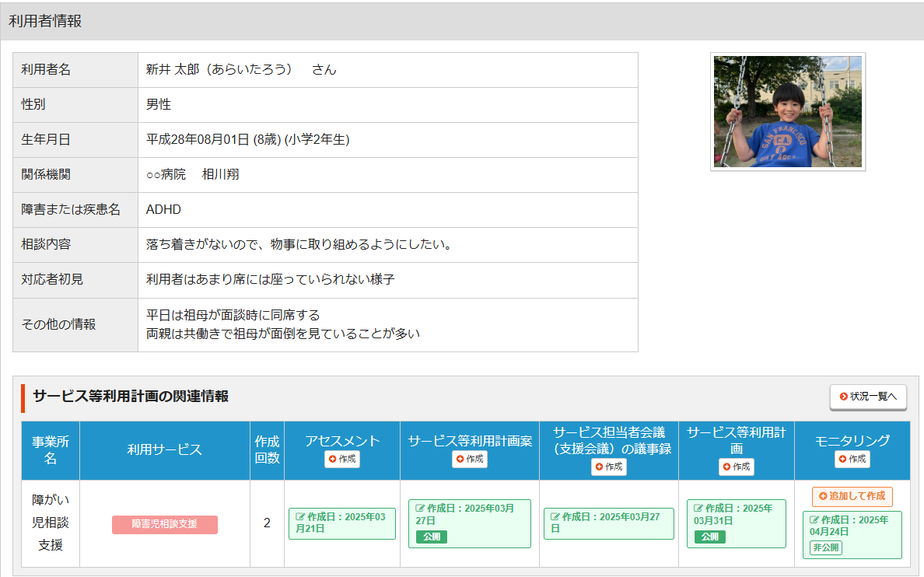Click 作成 button under サービス等利用計画 header
Viewport: 924px width, 577px height.
(736, 467)
